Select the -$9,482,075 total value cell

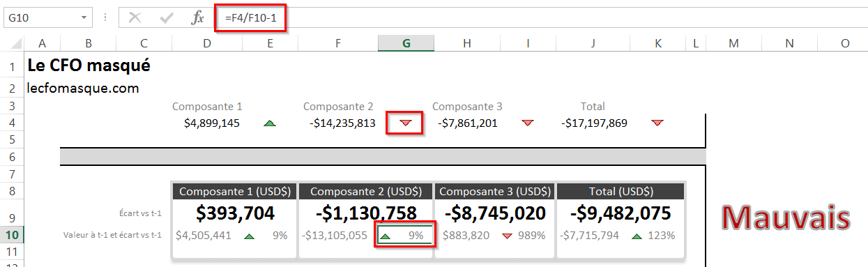click(x=620, y=213)
